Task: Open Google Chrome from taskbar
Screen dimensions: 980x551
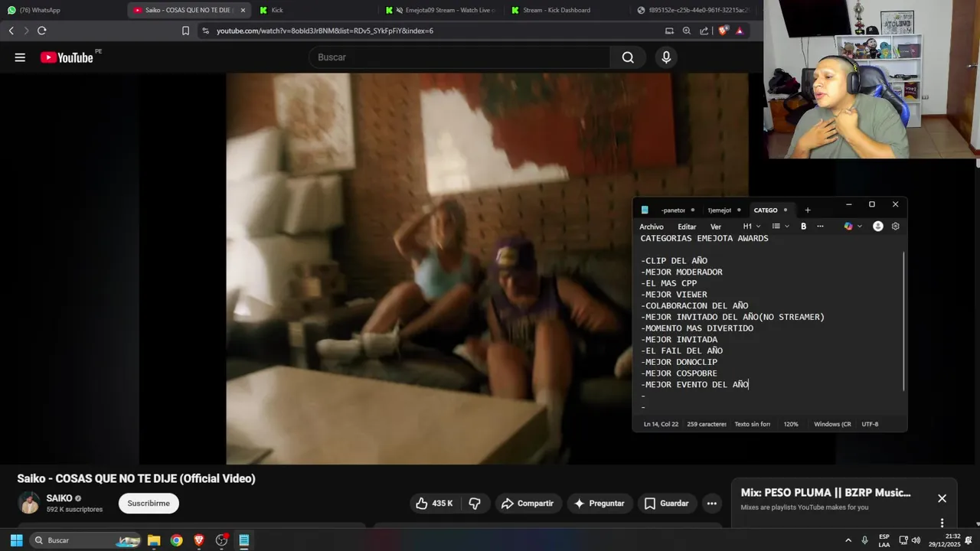Action: point(176,540)
